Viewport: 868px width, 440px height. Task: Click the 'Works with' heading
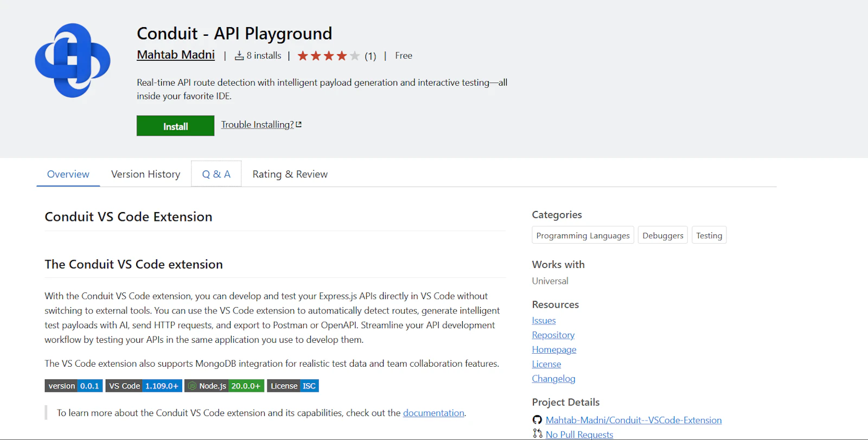pos(558,265)
